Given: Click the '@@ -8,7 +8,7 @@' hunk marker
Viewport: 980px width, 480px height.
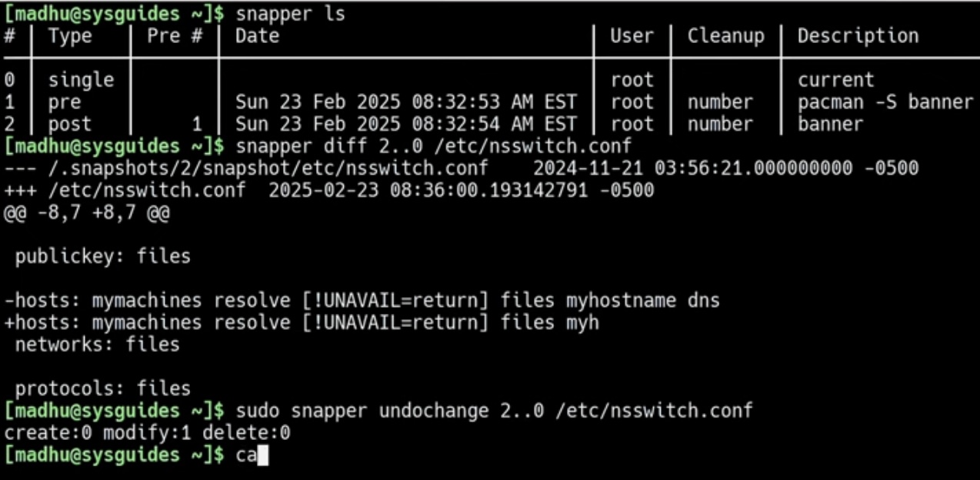Looking at the screenshot, I should [86, 212].
